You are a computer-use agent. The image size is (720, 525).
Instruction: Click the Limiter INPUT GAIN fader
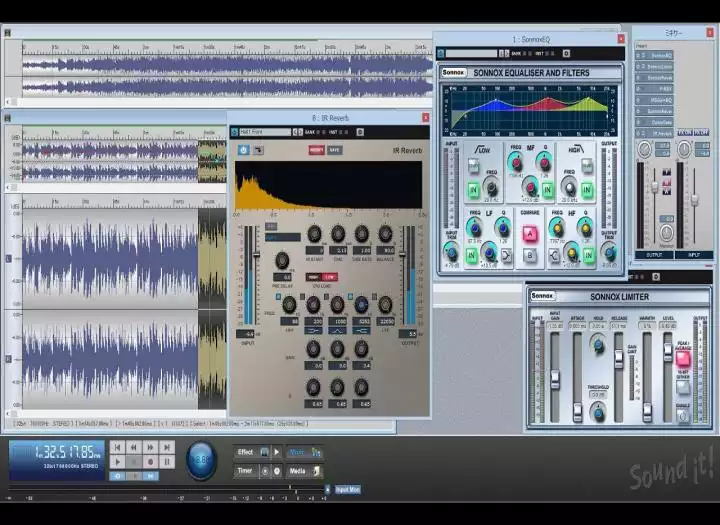point(555,379)
